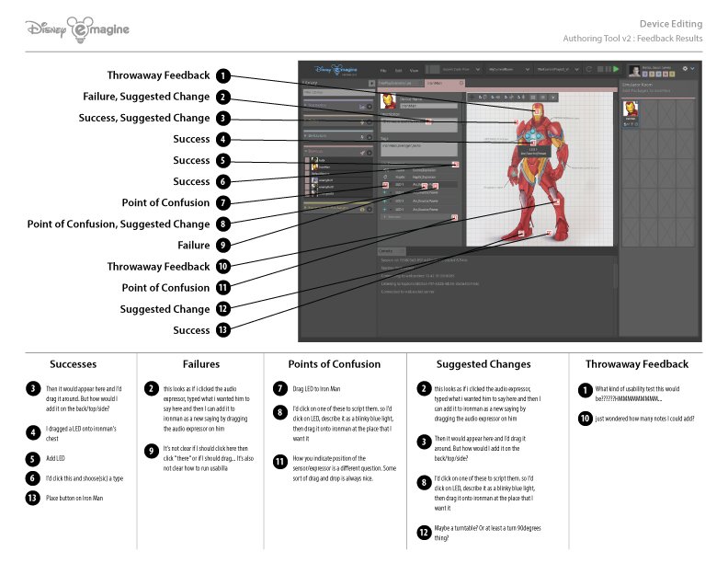The image size is (728, 563).
Task: Select the AudioExpressor row
Action: tap(419, 170)
